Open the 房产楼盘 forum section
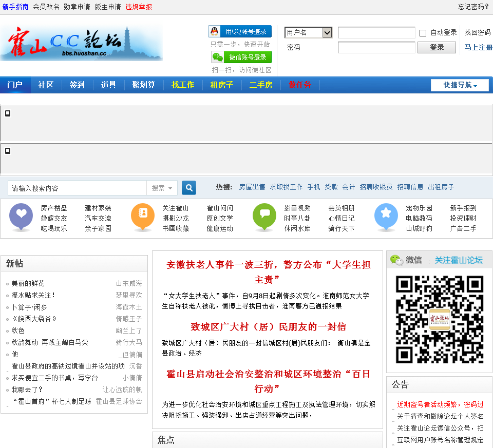Image resolution: width=493 pixels, height=448 pixels. pyautogui.click(x=54, y=208)
